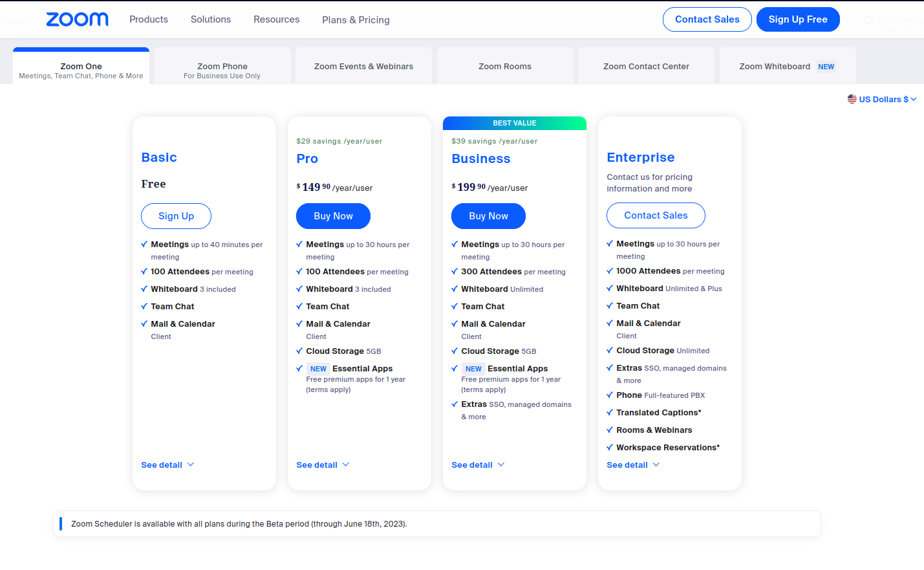Click Buy Now for Business plan
The width and height of the screenshot is (924, 570).
(488, 216)
